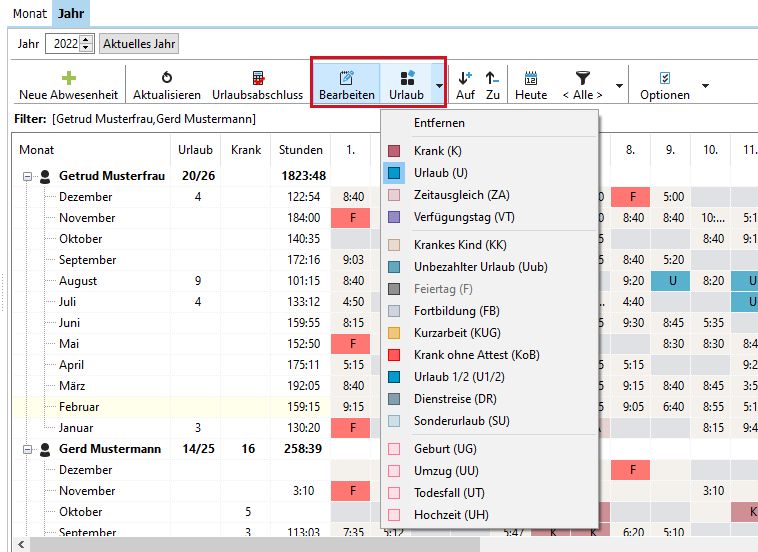Click the Aktualisieren refresh icon
The image size is (758, 552).
166,77
